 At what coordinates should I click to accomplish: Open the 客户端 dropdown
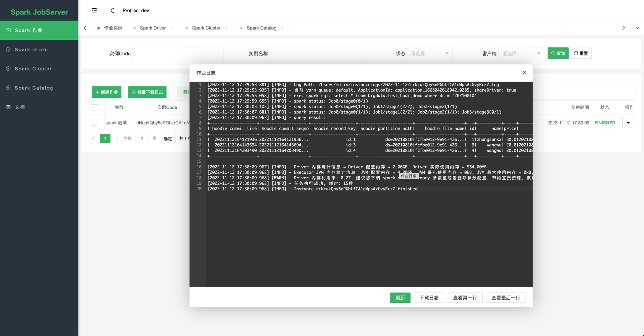click(x=521, y=53)
